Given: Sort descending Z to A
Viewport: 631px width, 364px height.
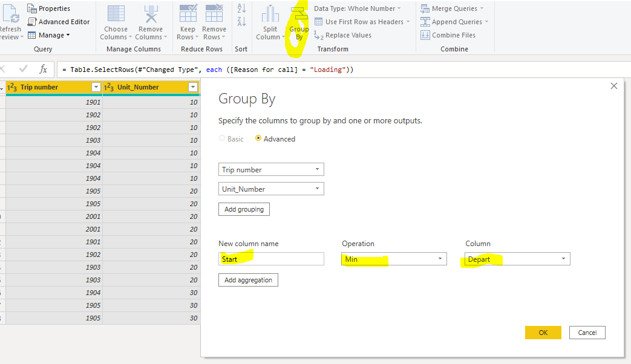Looking at the screenshot, I should coord(241,21).
